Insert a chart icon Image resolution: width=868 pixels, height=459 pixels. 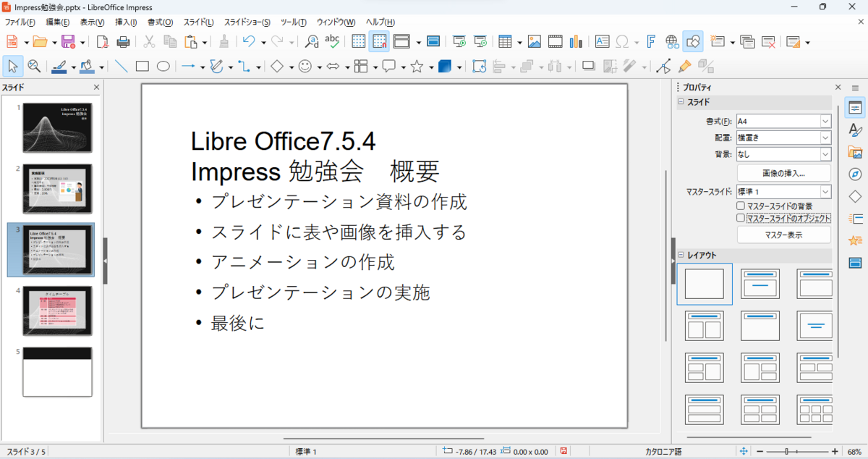[x=576, y=41]
